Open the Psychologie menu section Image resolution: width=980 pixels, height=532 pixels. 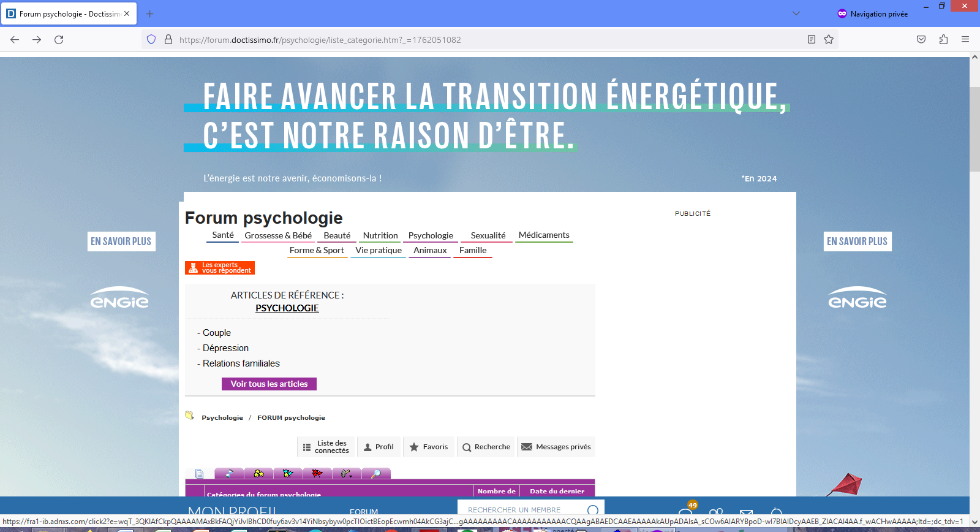pos(431,235)
